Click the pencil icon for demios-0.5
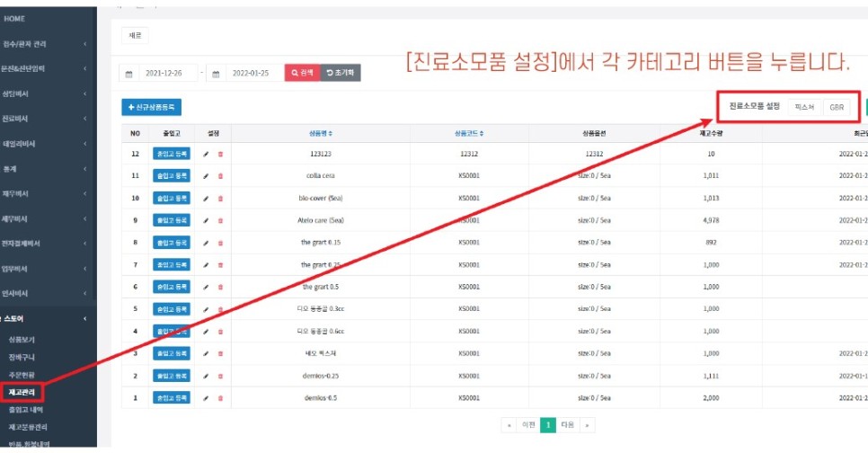 pos(206,397)
